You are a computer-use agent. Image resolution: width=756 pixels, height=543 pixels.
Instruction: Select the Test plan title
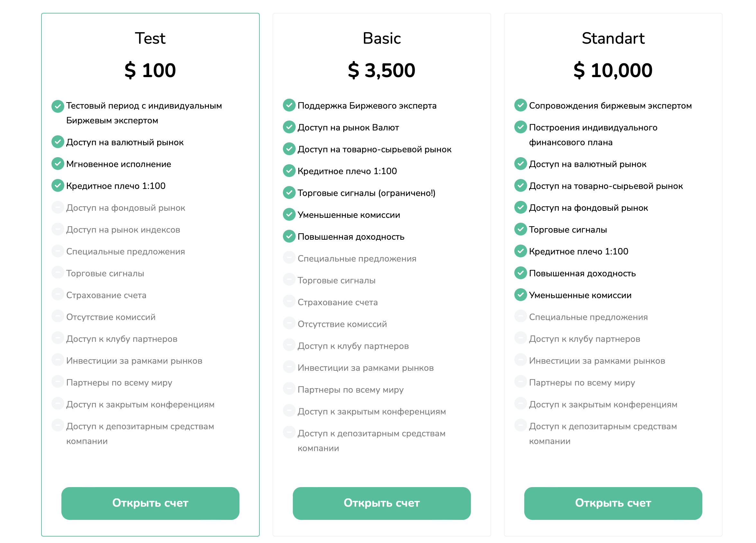pyautogui.click(x=150, y=38)
